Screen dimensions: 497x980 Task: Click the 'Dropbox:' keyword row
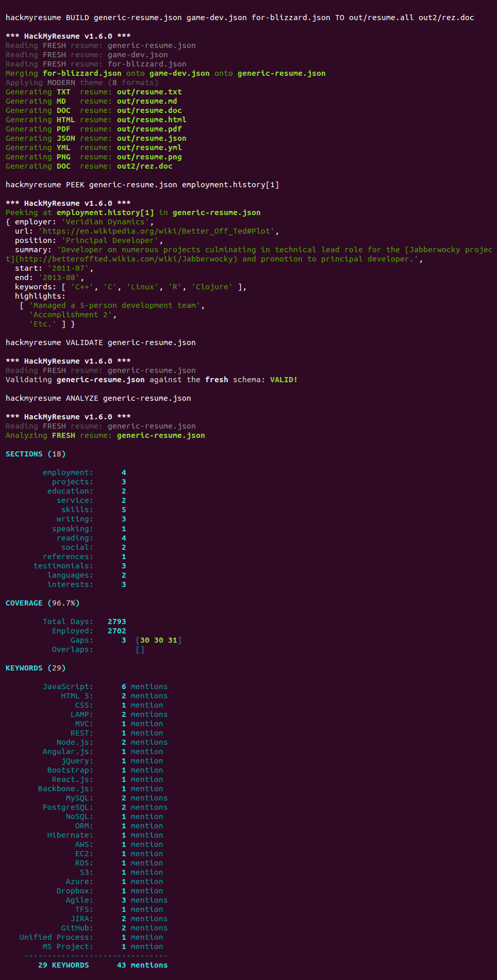[x=110, y=891]
